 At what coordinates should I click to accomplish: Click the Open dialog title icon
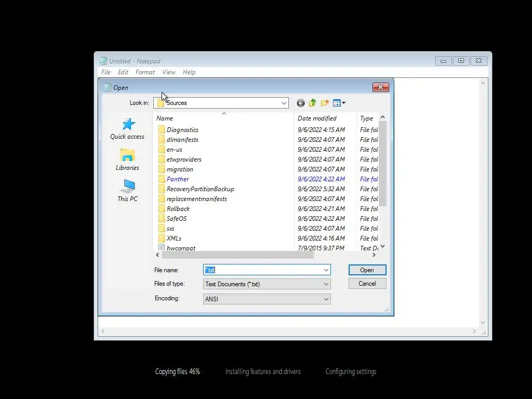(x=108, y=87)
